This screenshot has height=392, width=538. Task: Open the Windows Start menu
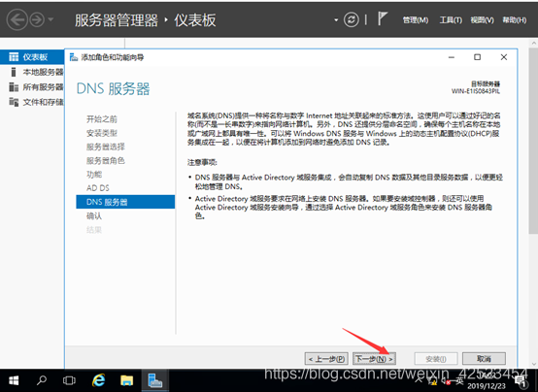[x=14, y=380]
